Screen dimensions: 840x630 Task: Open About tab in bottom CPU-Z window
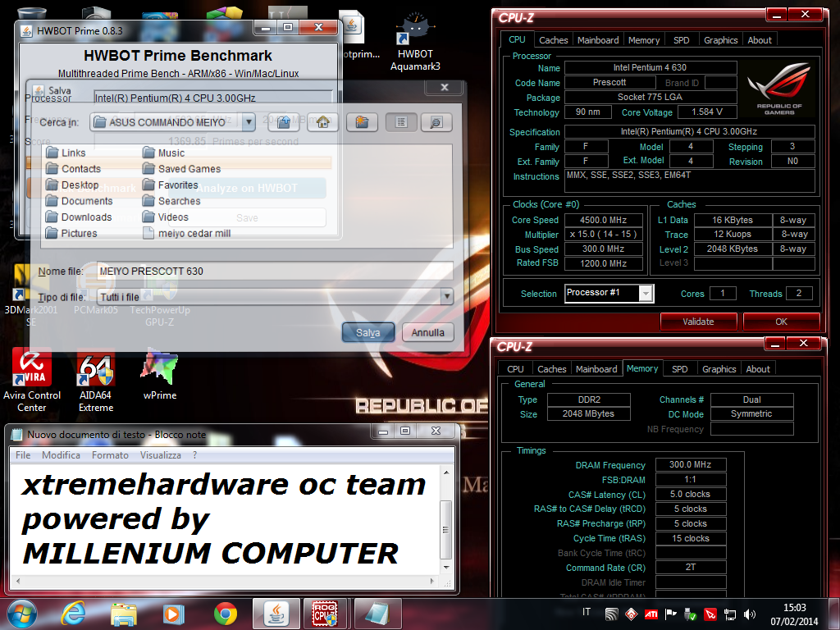pos(758,369)
